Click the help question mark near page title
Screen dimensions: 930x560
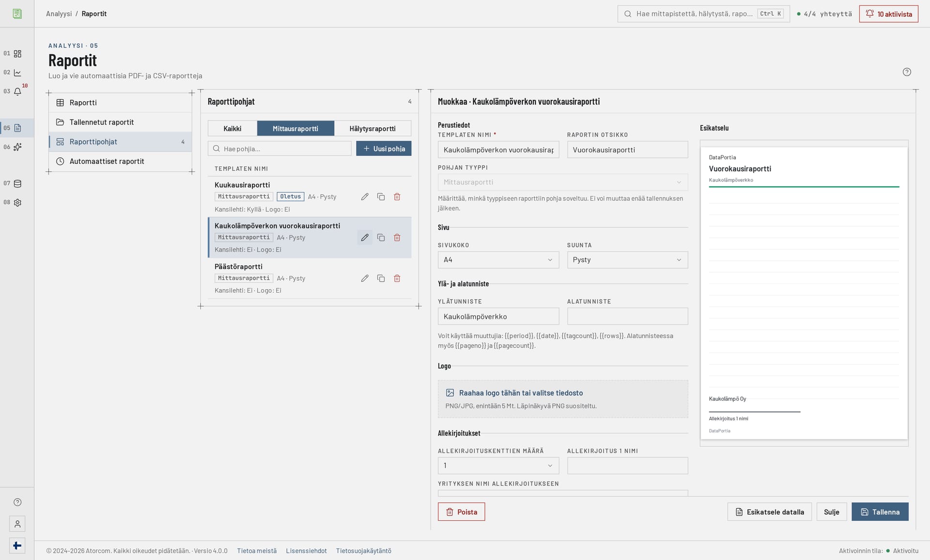907,72
